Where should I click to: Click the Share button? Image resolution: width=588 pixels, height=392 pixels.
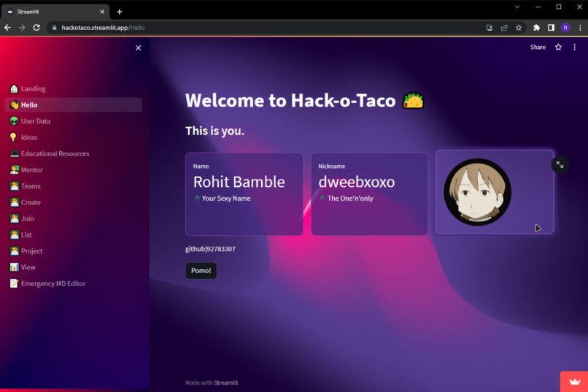tap(538, 47)
